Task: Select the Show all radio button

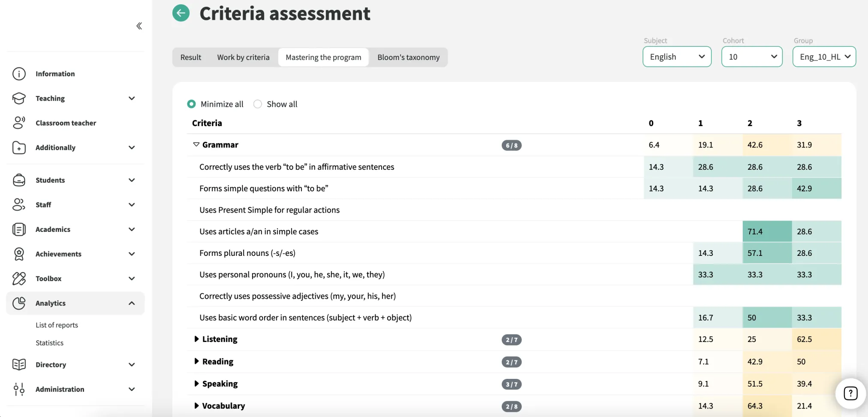Action: click(257, 104)
